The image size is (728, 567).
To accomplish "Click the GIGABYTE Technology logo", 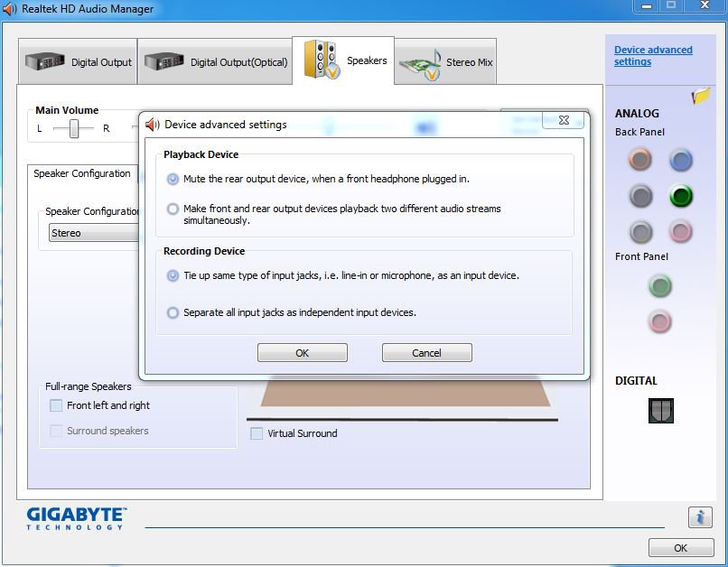I will (76, 518).
